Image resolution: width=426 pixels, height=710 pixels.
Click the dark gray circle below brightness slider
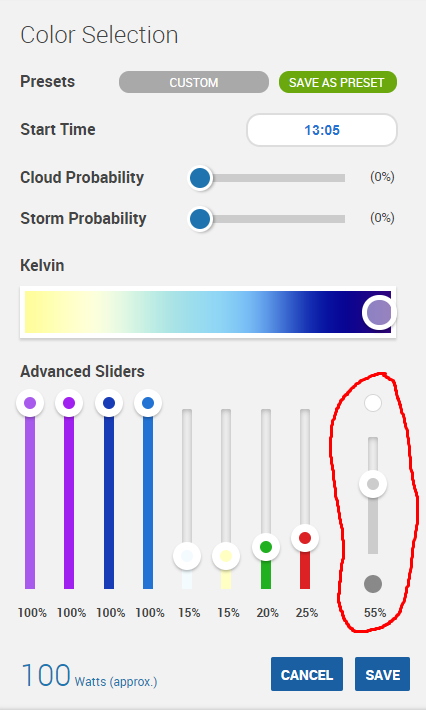(x=373, y=584)
